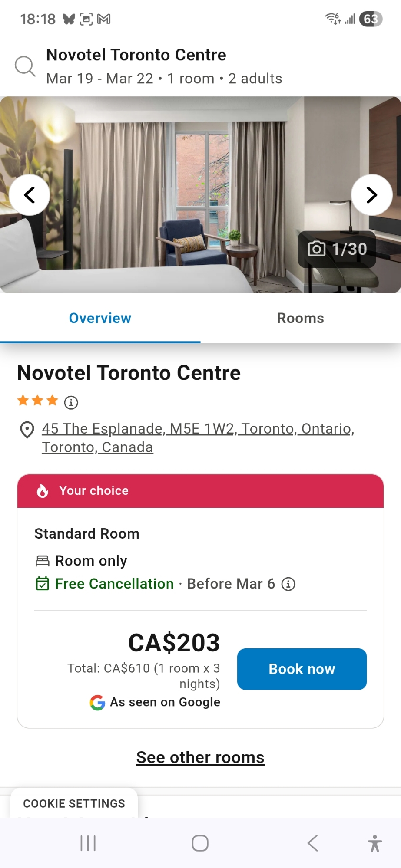401x868 pixels.
Task: Tap the search magnifier icon
Action: click(25, 66)
